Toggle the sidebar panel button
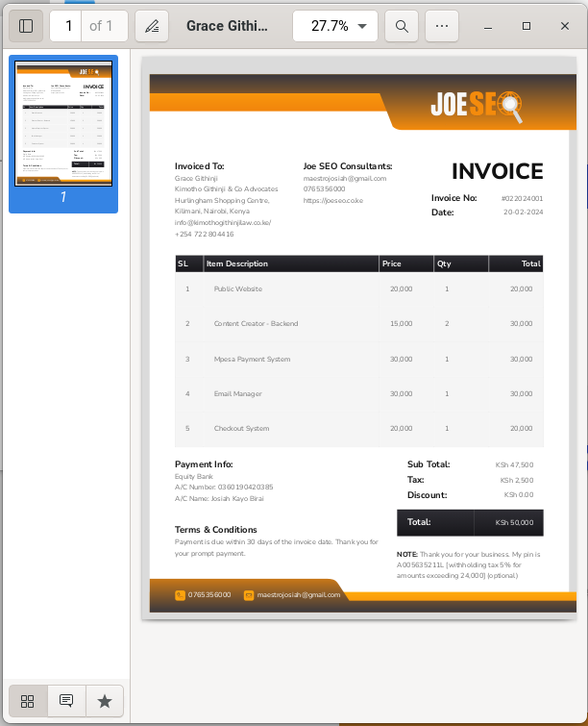 (26, 26)
